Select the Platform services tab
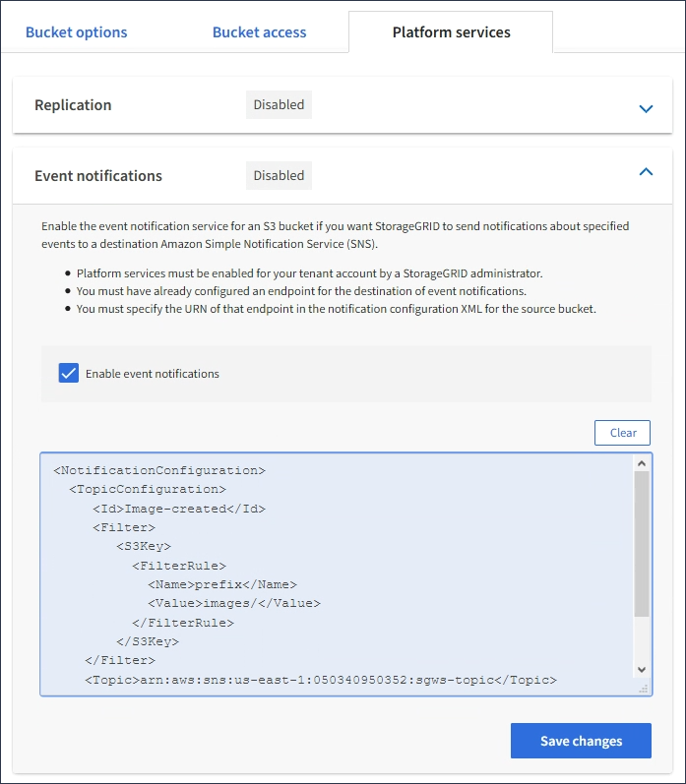This screenshot has width=686, height=784. pyautogui.click(x=451, y=32)
